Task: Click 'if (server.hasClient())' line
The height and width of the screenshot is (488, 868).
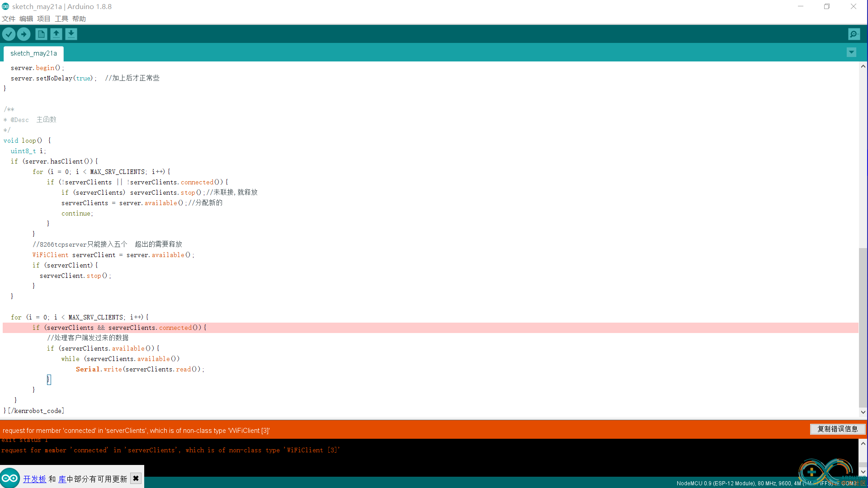Action: (54, 161)
